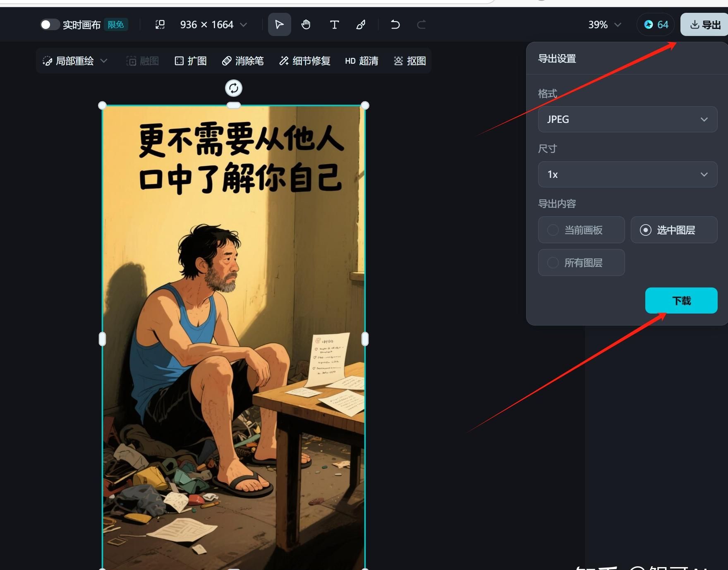Click the canvas resize icon
This screenshot has height=570, width=728.
pyautogui.click(x=160, y=25)
